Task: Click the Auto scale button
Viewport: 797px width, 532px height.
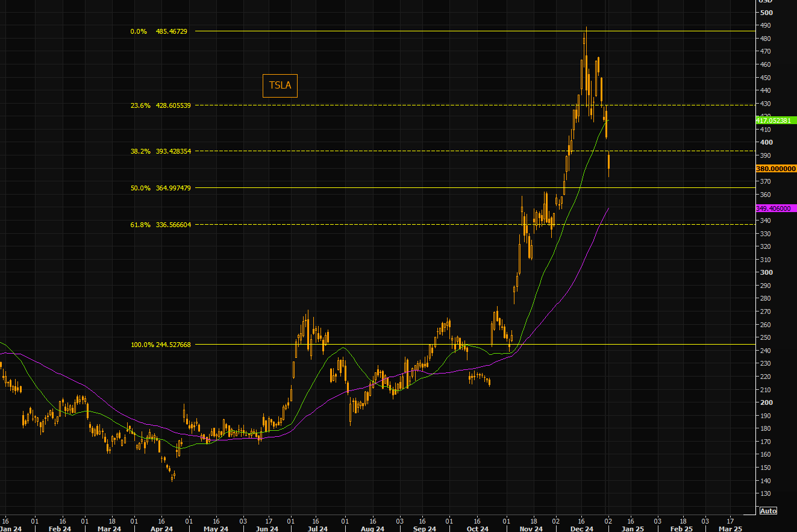Action: [x=767, y=511]
